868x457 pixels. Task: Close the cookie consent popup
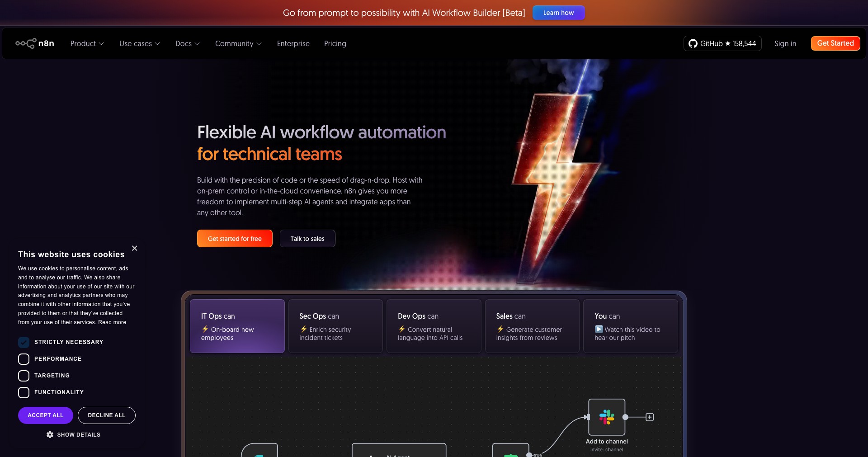click(135, 248)
